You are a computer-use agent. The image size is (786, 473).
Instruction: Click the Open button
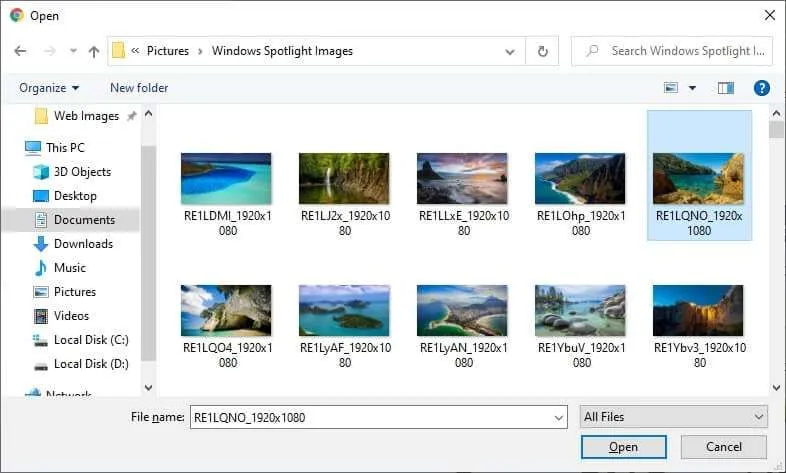point(624,447)
